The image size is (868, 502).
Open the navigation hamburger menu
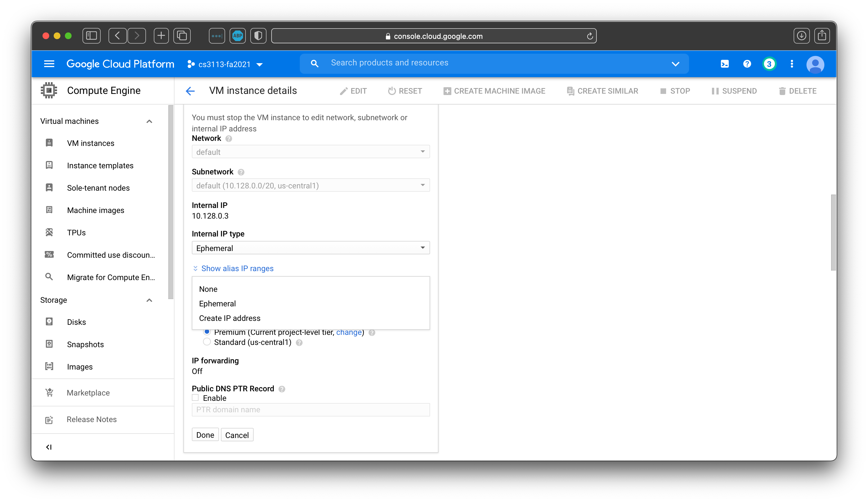[49, 64]
